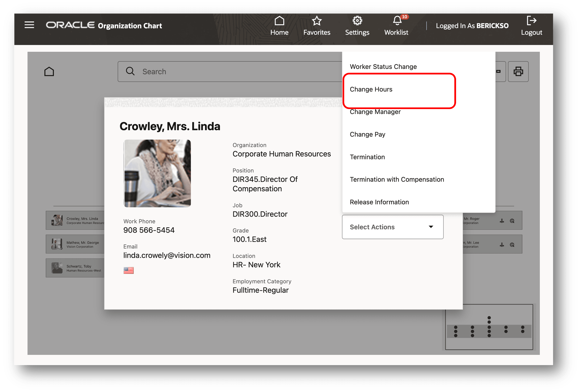Click the chart home icon beside search
This screenshot has width=581, height=392.
(x=49, y=72)
